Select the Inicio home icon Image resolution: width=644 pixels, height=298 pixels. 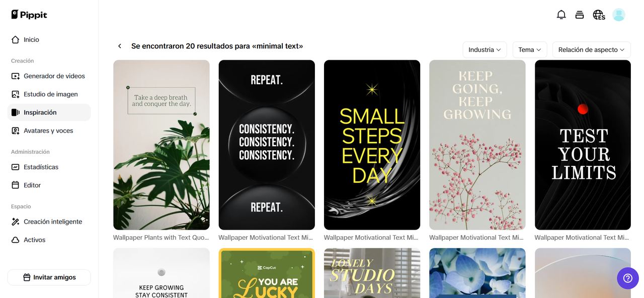15,40
